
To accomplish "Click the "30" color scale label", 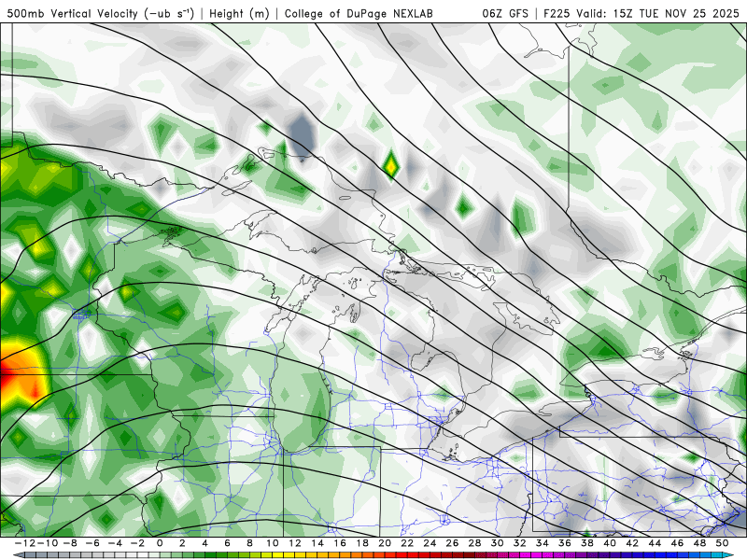I will coord(498,543).
